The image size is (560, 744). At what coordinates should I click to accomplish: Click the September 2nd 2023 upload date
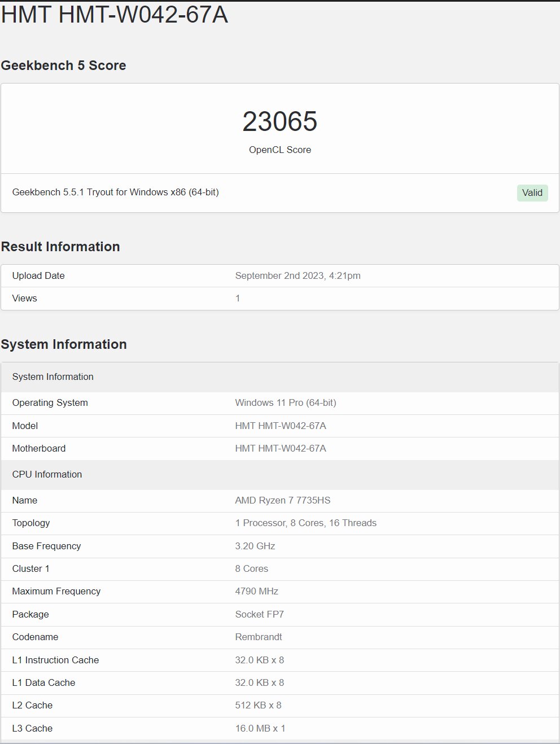point(297,276)
